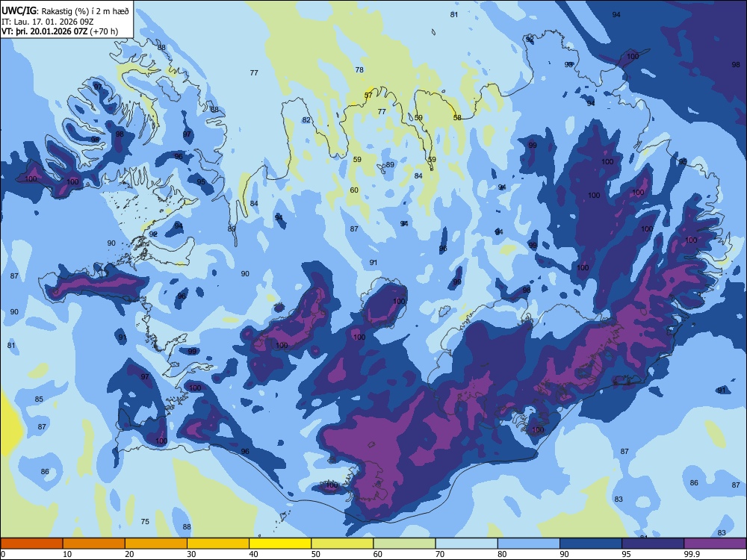The image size is (747, 560).
Task: Click the legend scale label '70'
Action: [440, 554]
